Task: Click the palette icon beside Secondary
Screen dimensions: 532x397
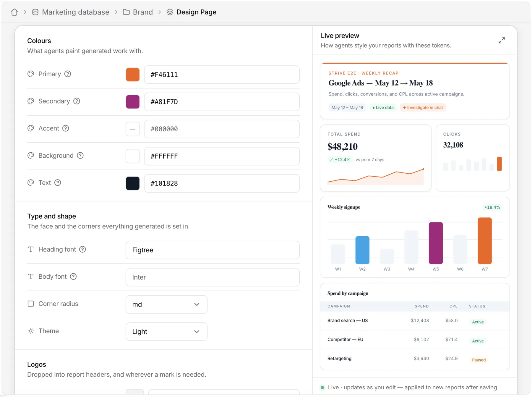Action: click(31, 101)
